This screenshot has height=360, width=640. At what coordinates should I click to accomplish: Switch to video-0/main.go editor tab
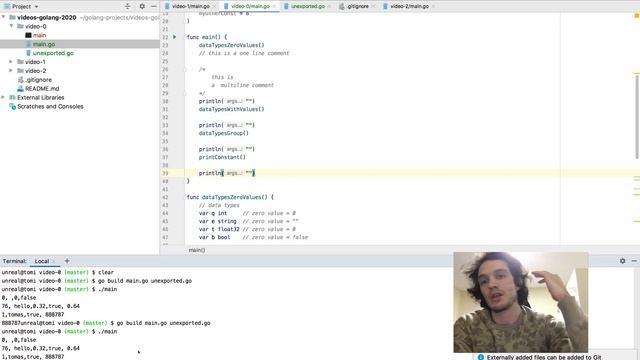coord(250,6)
